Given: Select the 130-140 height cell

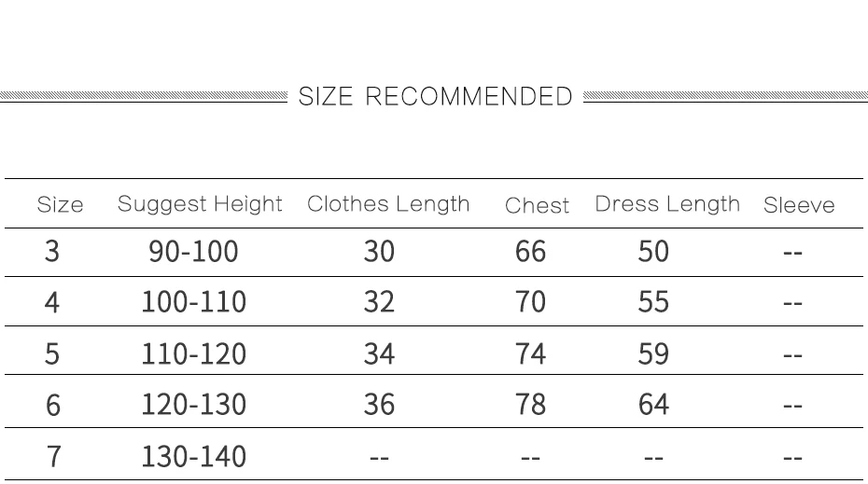Looking at the screenshot, I should (194, 457).
